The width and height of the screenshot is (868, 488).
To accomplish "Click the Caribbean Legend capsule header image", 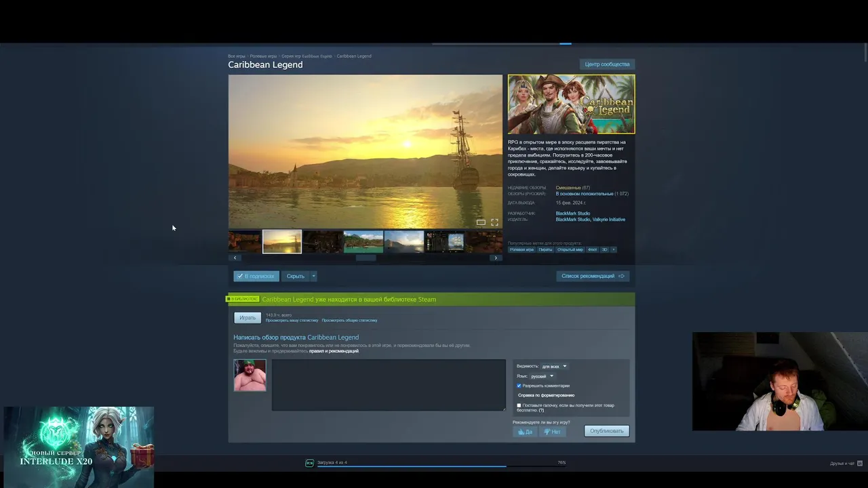I will point(572,104).
